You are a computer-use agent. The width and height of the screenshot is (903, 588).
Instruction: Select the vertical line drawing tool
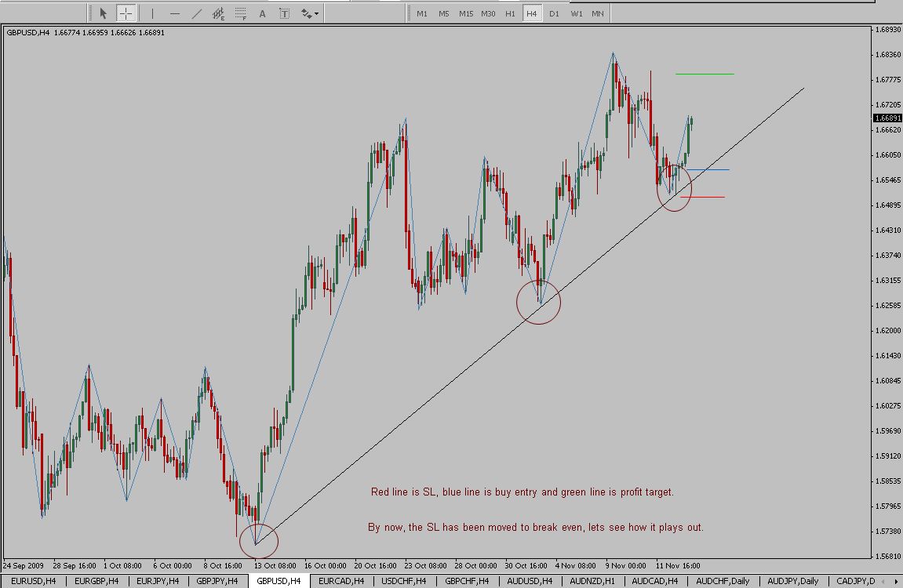pos(152,13)
